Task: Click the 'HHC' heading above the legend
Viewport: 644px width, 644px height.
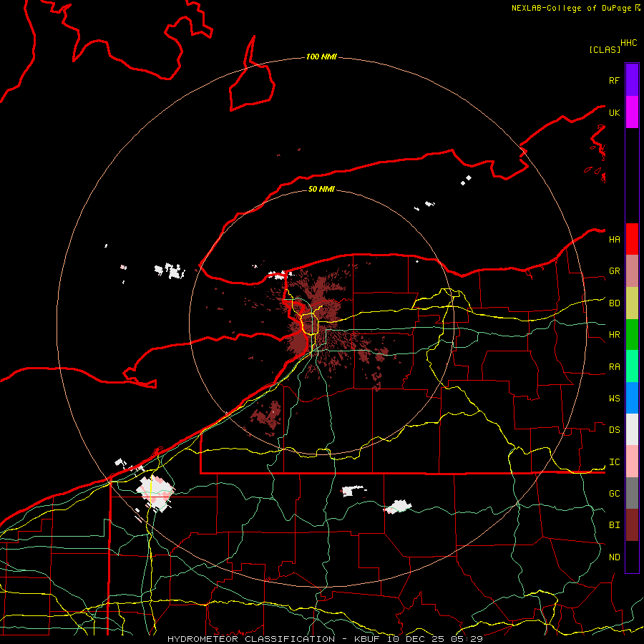Action: coord(628,43)
